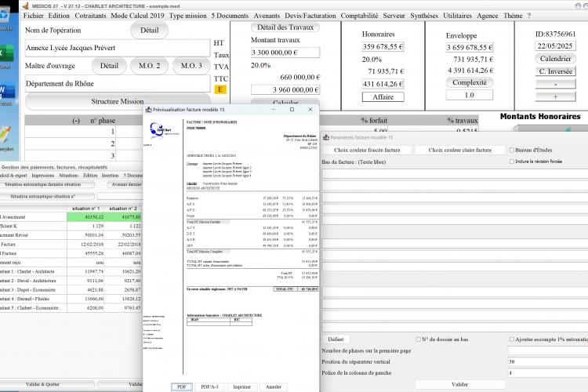The height and width of the screenshot is (392, 588).
Task: Open the Recycle Bin desktop icon
Action: click(5, 16)
